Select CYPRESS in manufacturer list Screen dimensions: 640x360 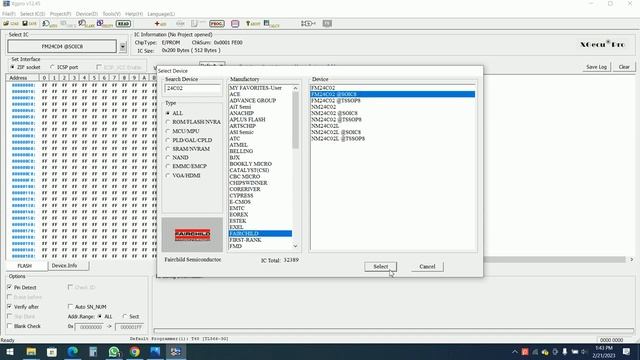(241, 196)
